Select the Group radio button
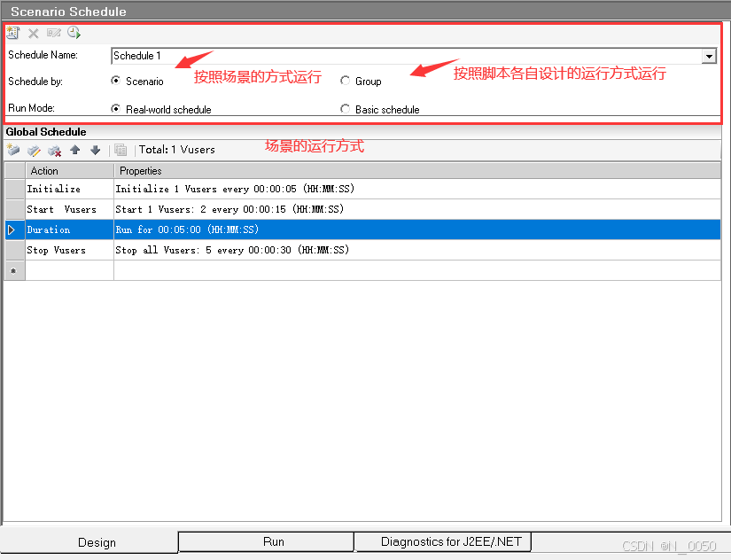The image size is (731, 560). coord(345,81)
